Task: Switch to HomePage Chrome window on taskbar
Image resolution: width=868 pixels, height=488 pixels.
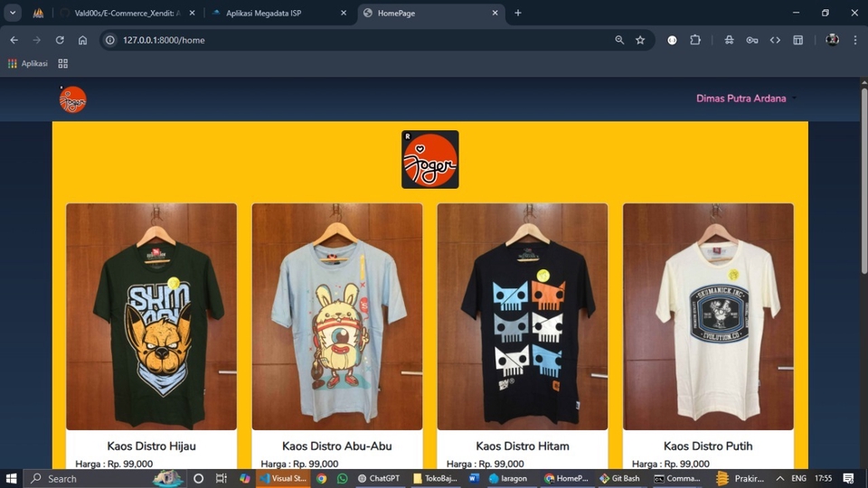Action: 566,479
